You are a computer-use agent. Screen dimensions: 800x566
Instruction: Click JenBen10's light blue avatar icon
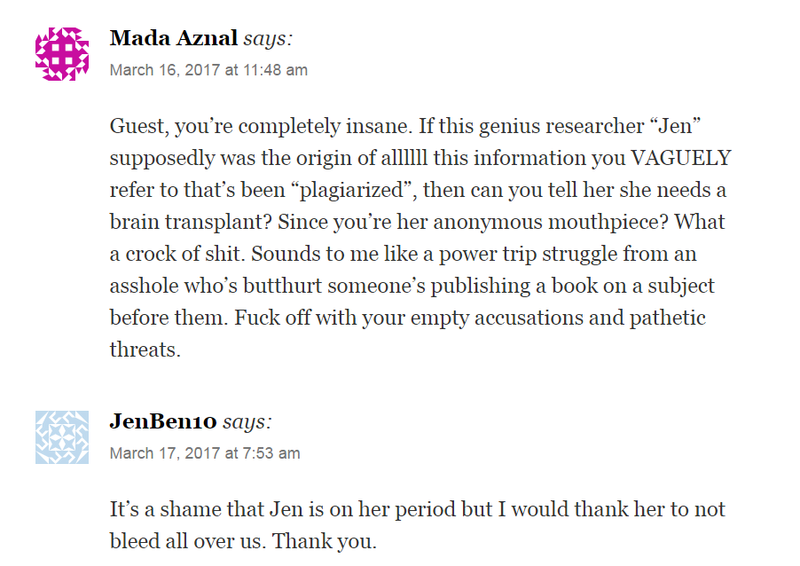[x=62, y=437]
